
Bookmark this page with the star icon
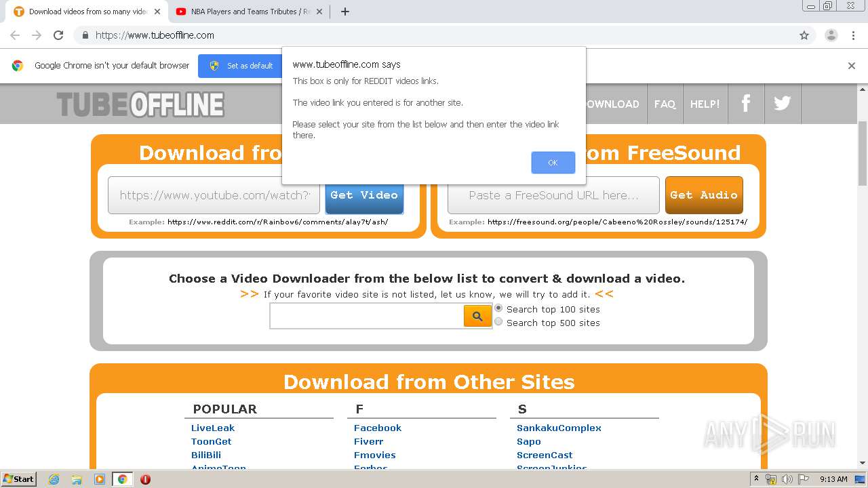(x=804, y=35)
